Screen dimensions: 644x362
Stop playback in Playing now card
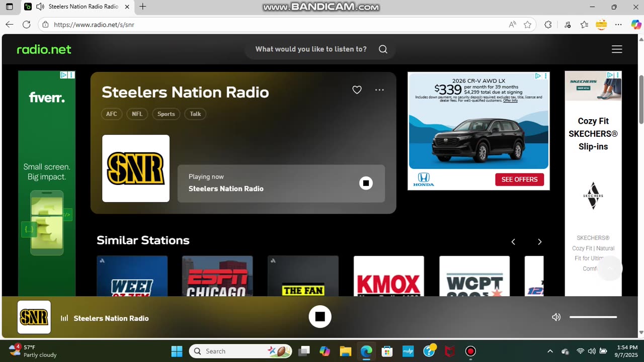tap(366, 184)
